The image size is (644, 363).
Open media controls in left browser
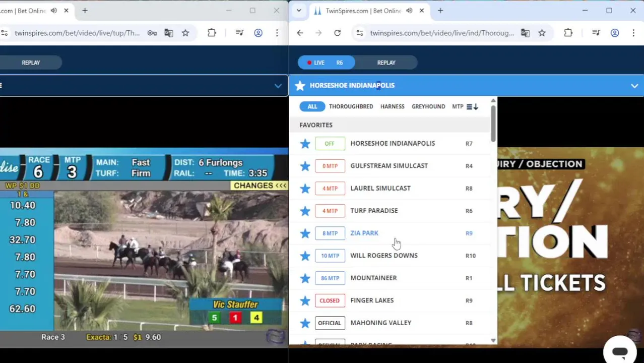(239, 33)
